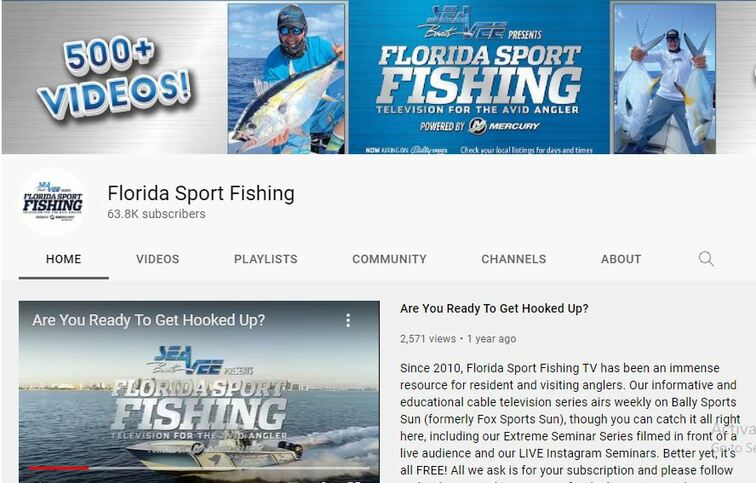Click the banner photo of man holding two fish
The image size is (756, 483).
click(x=665, y=79)
